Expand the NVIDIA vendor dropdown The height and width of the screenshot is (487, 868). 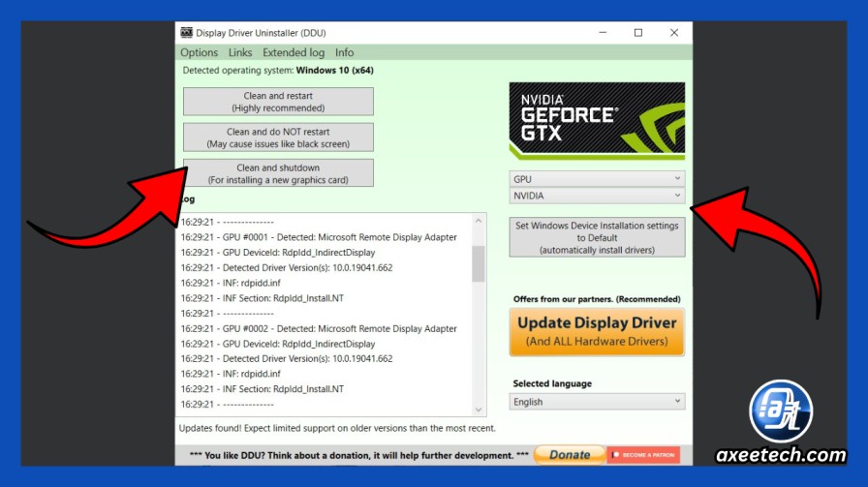pyautogui.click(x=597, y=196)
